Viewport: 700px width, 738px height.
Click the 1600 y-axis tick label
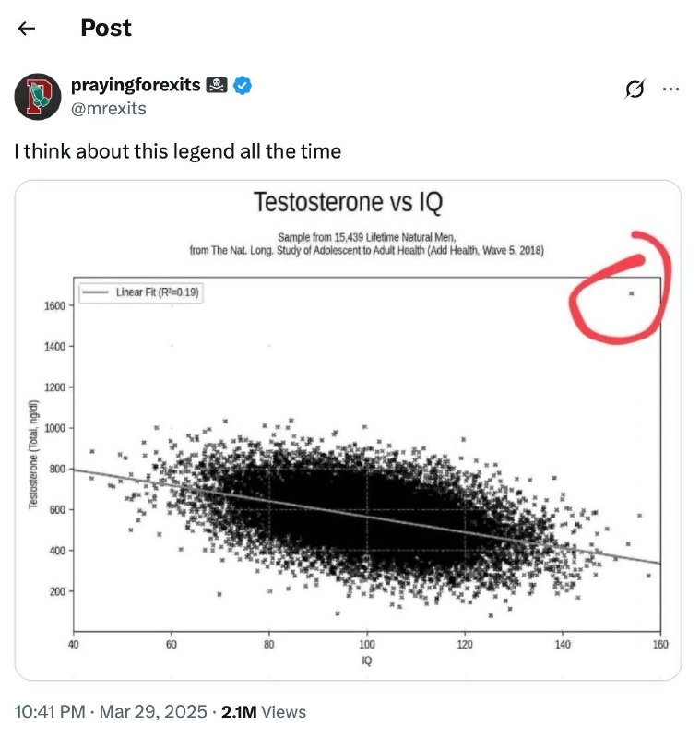pyautogui.click(x=54, y=306)
